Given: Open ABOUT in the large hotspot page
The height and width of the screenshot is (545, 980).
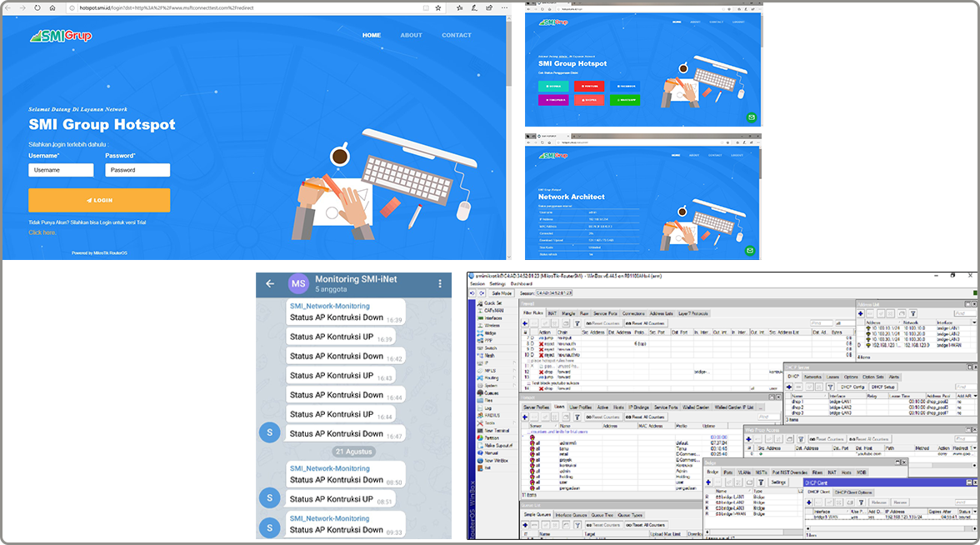Looking at the screenshot, I should click(412, 35).
